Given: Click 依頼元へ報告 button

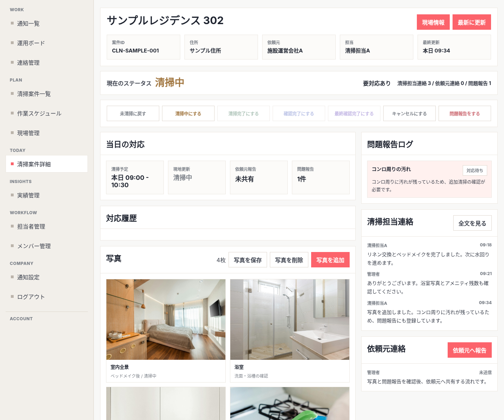Looking at the screenshot, I should (470, 350).
